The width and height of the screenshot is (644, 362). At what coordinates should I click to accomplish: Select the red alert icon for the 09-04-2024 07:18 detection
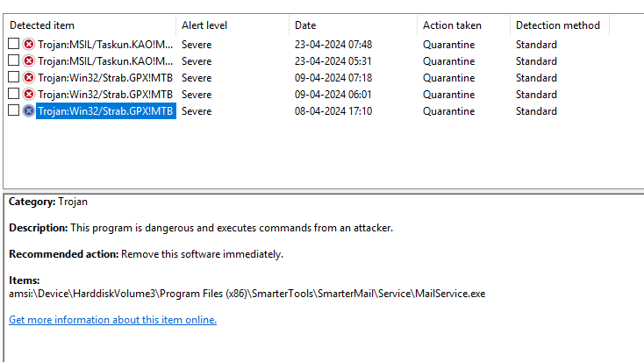[29, 78]
